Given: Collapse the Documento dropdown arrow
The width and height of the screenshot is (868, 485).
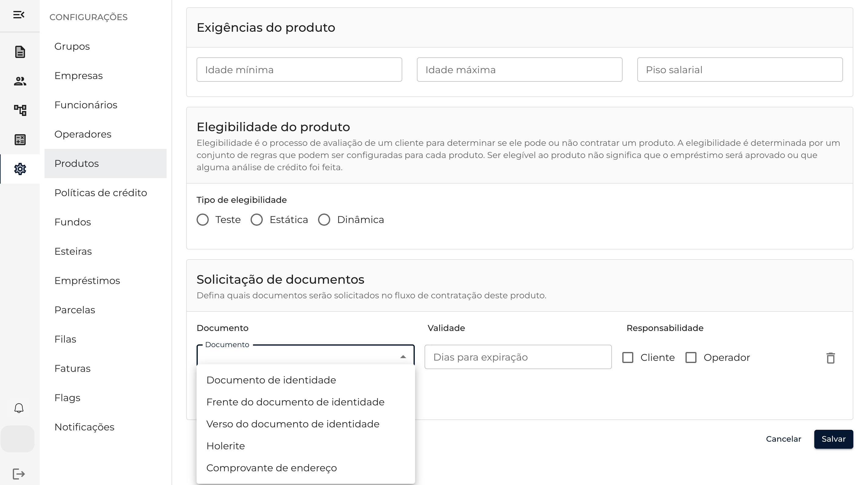Looking at the screenshot, I should point(403,357).
